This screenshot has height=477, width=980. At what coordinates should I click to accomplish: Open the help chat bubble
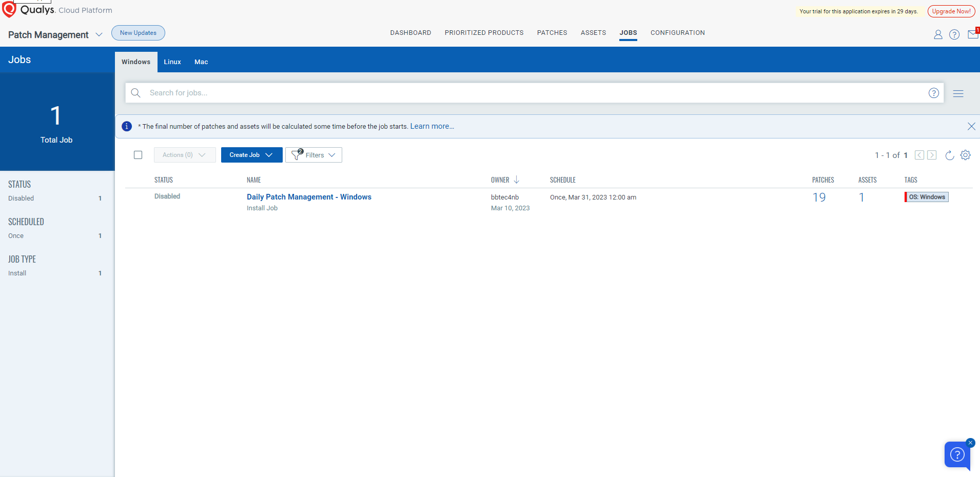957,455
